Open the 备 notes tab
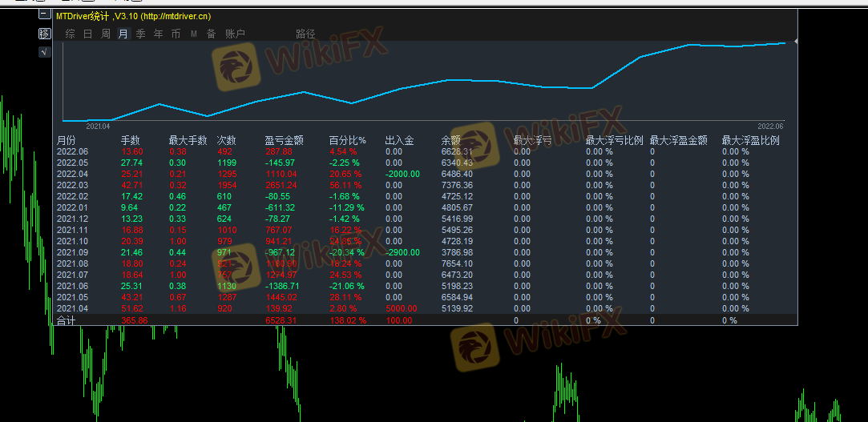Screen dimensions: 868x422 coord(211,34)
